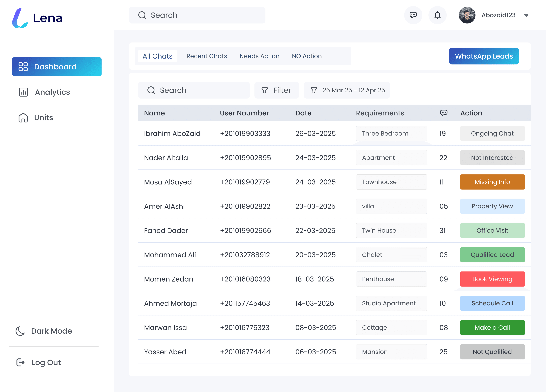
Task: Click the Units house icon
Action: click(23, 117)
